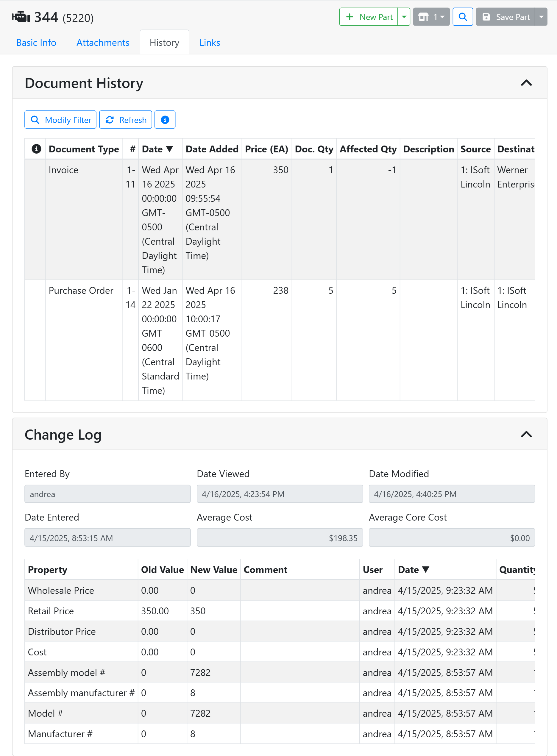Select the Invoice row in Document History
This screenshot has width=557, height=756.
pyautogui.click(x=63, y=170)
